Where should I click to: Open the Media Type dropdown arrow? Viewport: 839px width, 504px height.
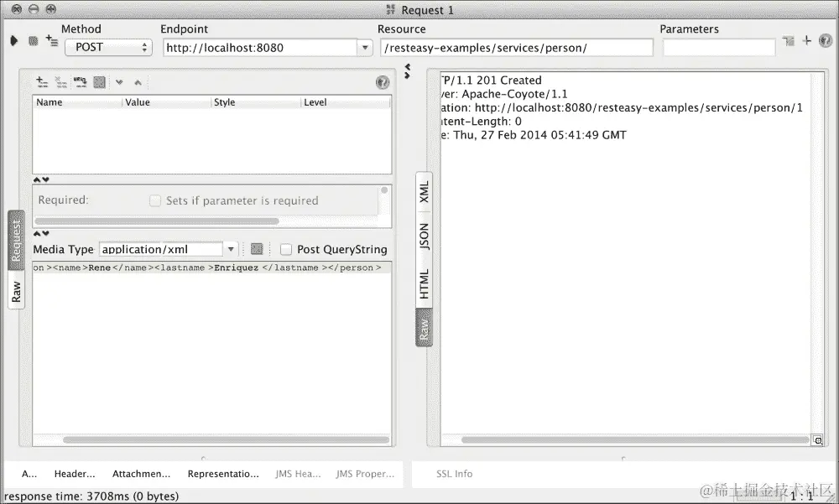(x=231, y=249)
